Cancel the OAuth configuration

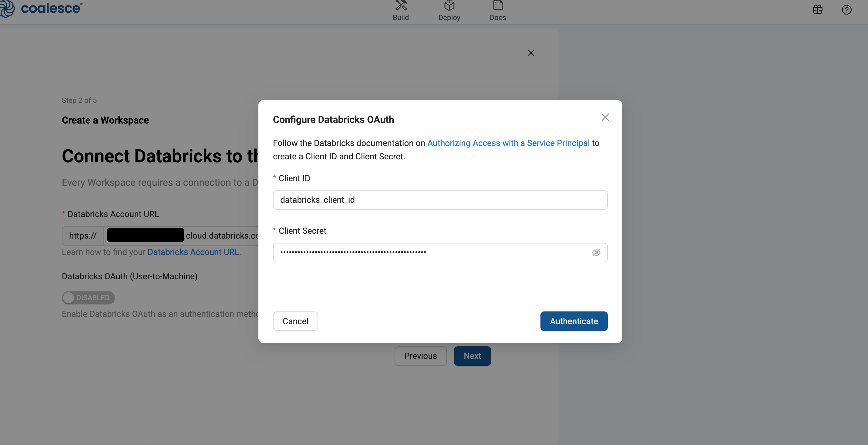click(295, 321)
